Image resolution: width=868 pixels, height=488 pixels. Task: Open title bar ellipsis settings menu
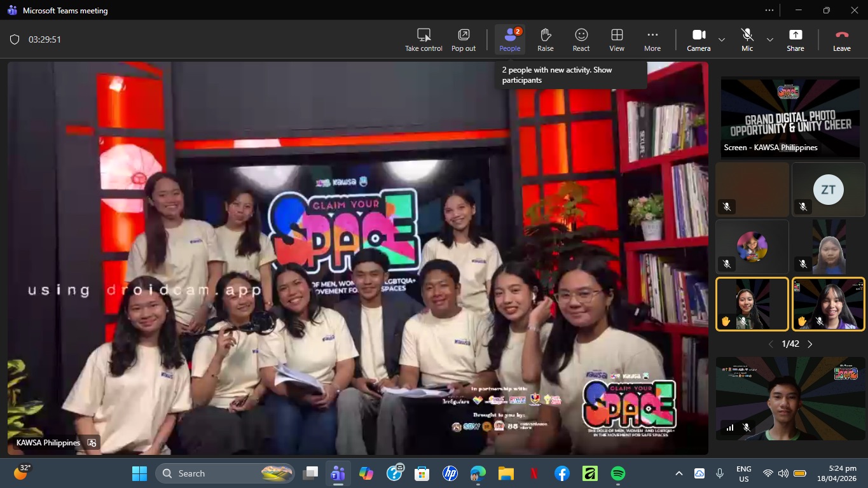[769, 10]
